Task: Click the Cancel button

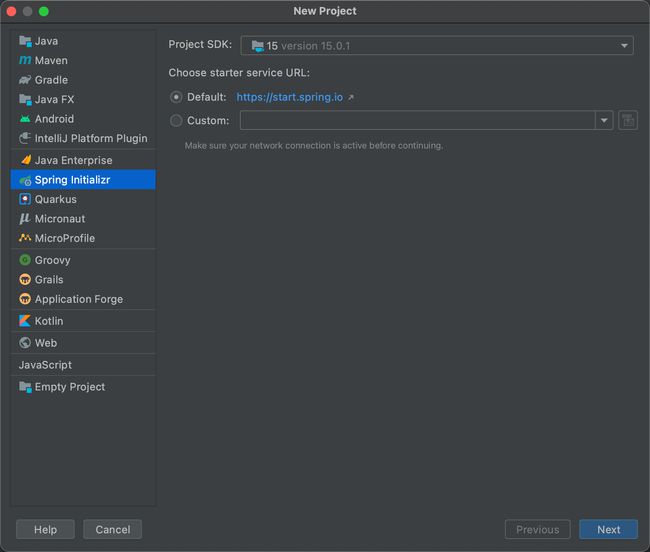Action: 113,530
